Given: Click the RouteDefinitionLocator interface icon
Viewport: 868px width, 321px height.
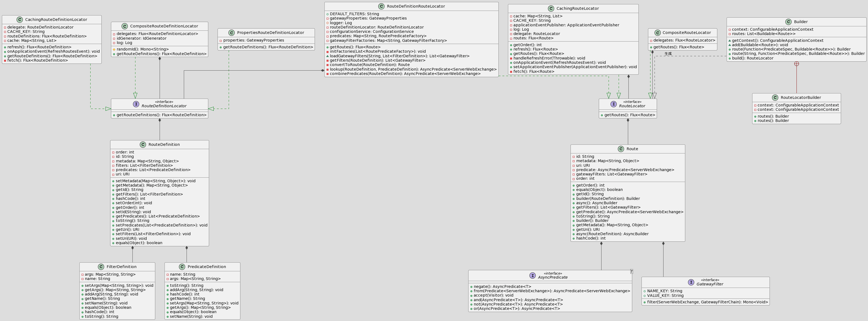Looking at the screenshot, I should pyautogui.click(x=136, y=104).
